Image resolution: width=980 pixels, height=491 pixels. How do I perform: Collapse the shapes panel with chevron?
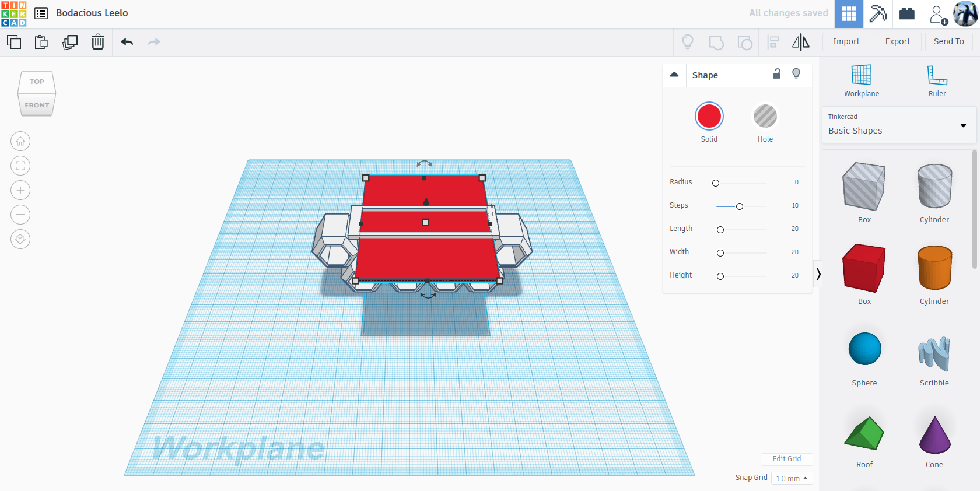point(818,274)
